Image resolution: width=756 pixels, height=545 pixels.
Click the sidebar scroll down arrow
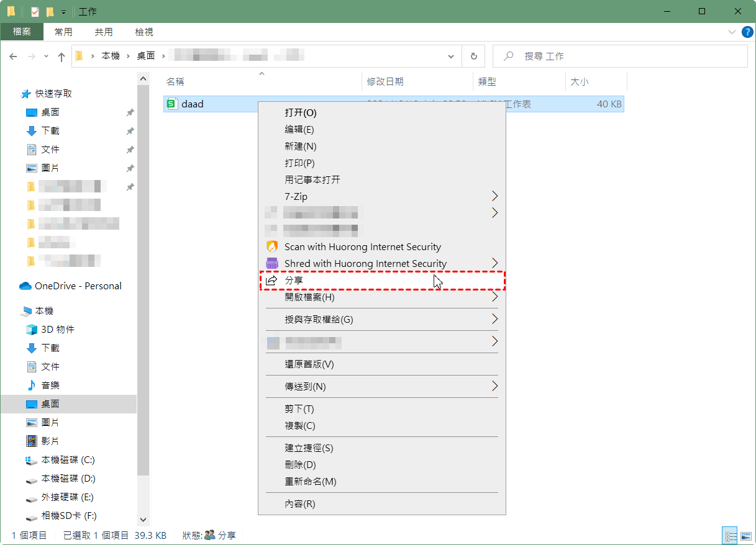coord(143,520)
